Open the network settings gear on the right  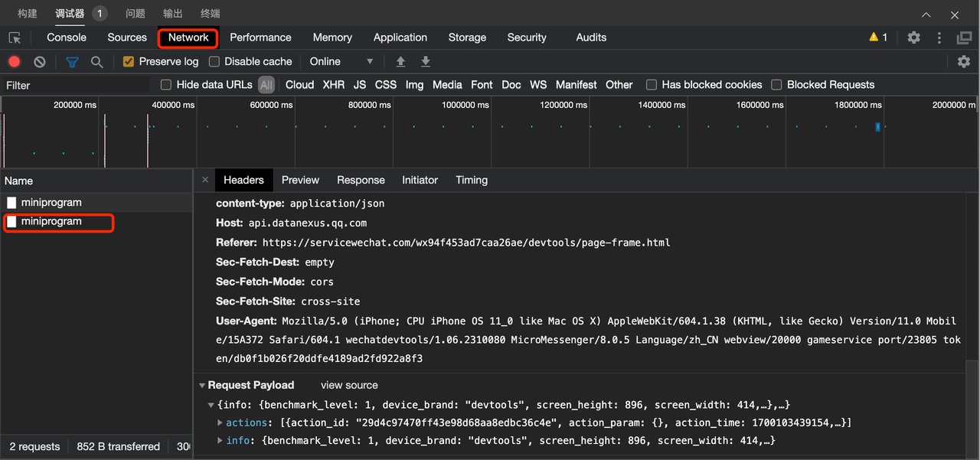coord(964,62)
